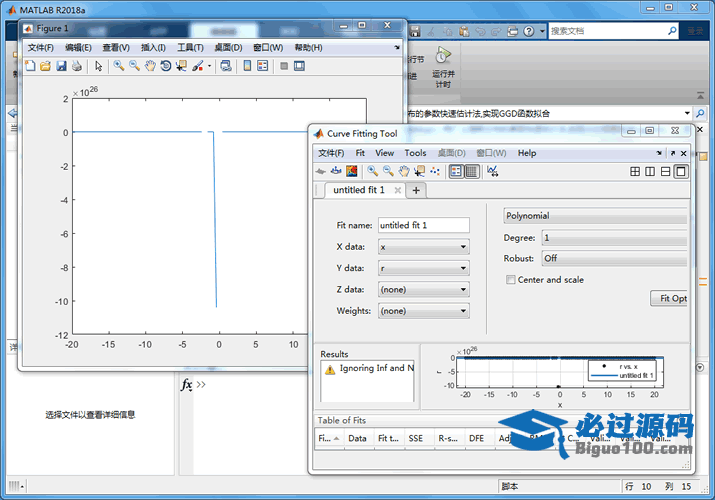Save figure icon in Figure 1 toolbar
Screen dimensions: 715x500
[61, 66]
